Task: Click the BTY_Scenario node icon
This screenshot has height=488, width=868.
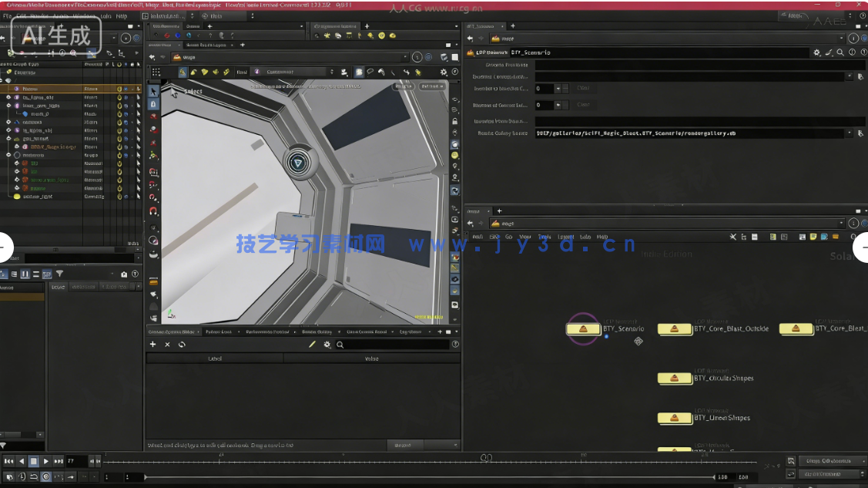Action: [x=583, y=329]
